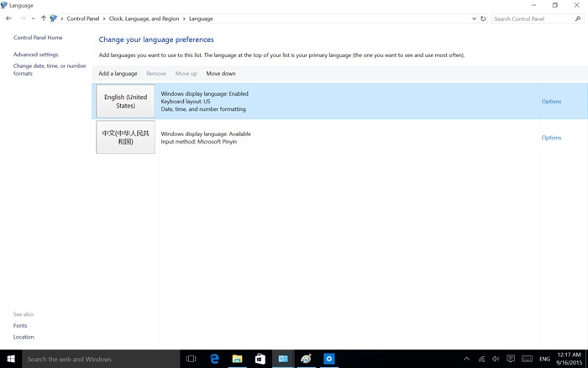Viewport: 588px width, 368px height.
Task: Open Task View on the taskbar
Action: pos(192,359)
